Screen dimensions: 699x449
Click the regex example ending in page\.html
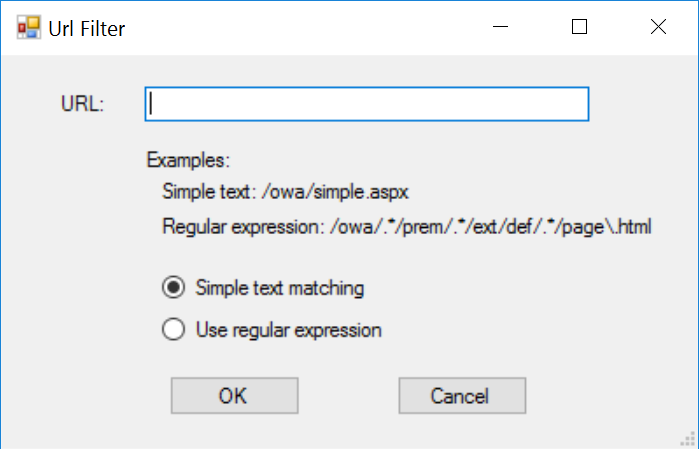coord(491,227)
